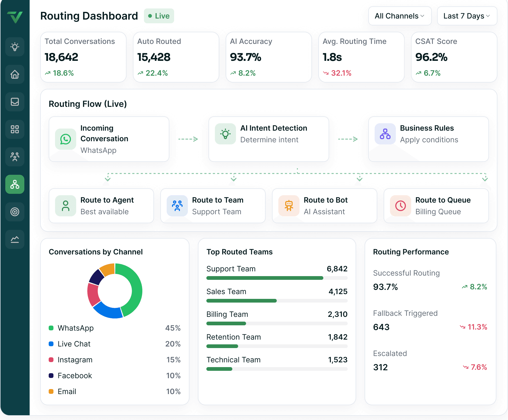508x420 pixels.
Task: Click the Sales Team value 4,125
Action: pos(338,291)
